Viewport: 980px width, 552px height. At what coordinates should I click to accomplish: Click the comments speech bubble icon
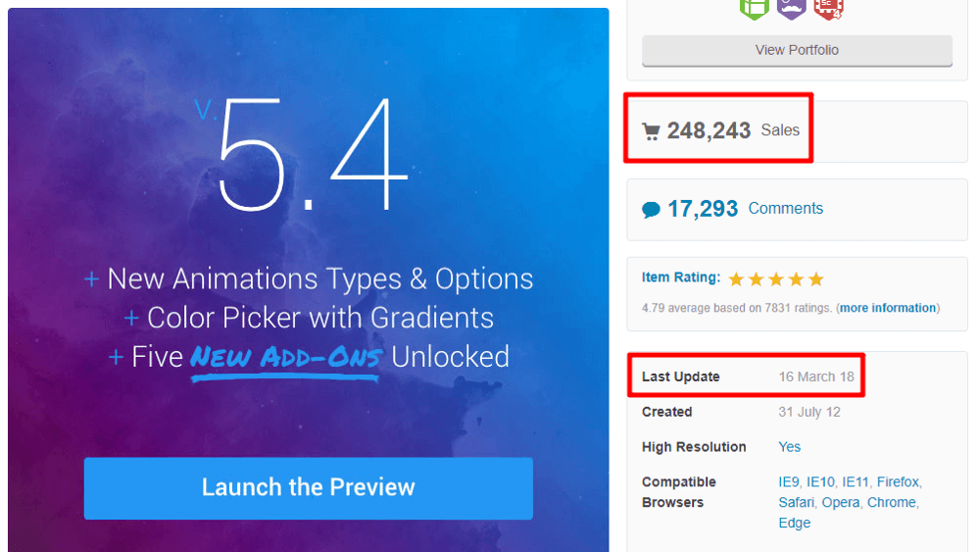click(651, 209)
